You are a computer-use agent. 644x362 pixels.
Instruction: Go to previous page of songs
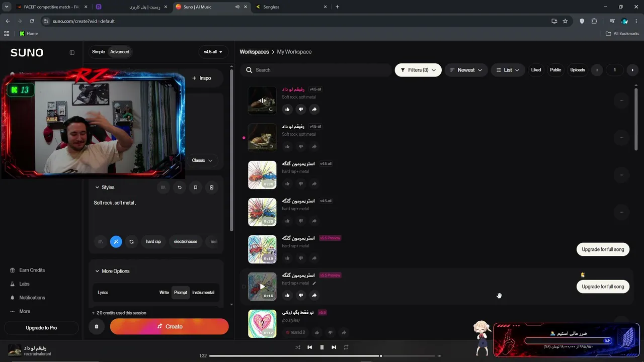[x=597, y=70]
